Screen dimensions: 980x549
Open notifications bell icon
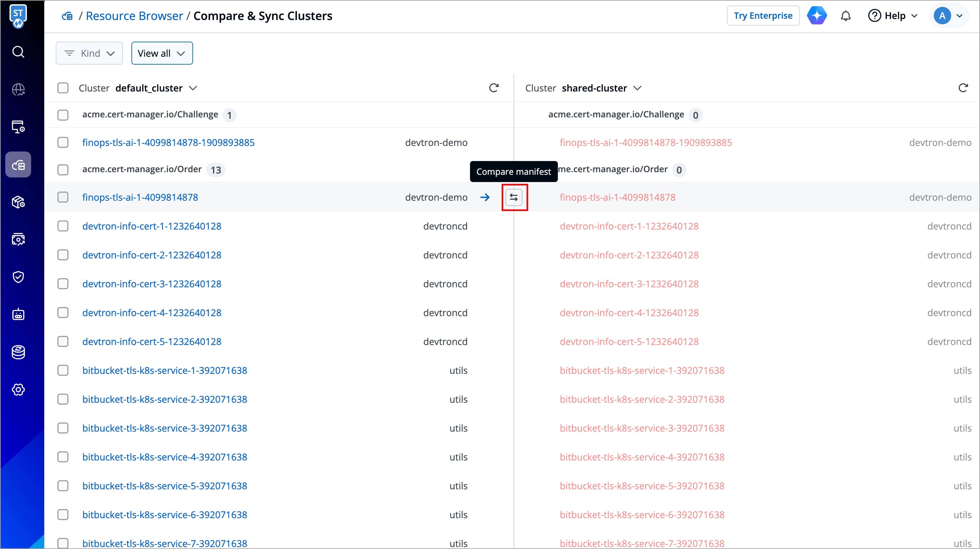845,16
